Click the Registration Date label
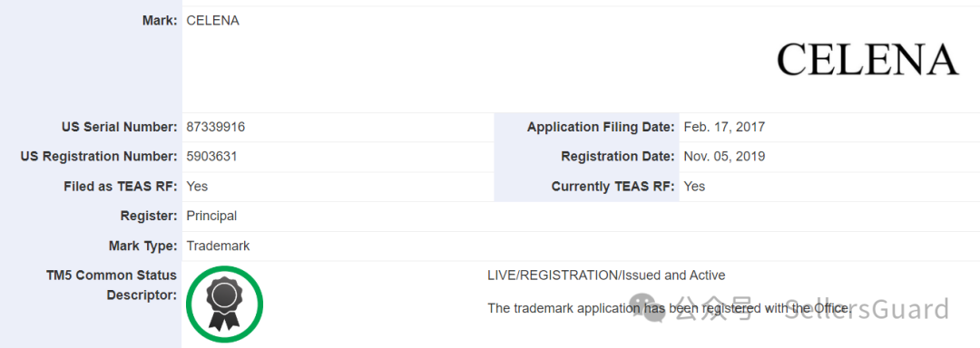Screen dimensions: 980x348 click(x=618, y=157)
